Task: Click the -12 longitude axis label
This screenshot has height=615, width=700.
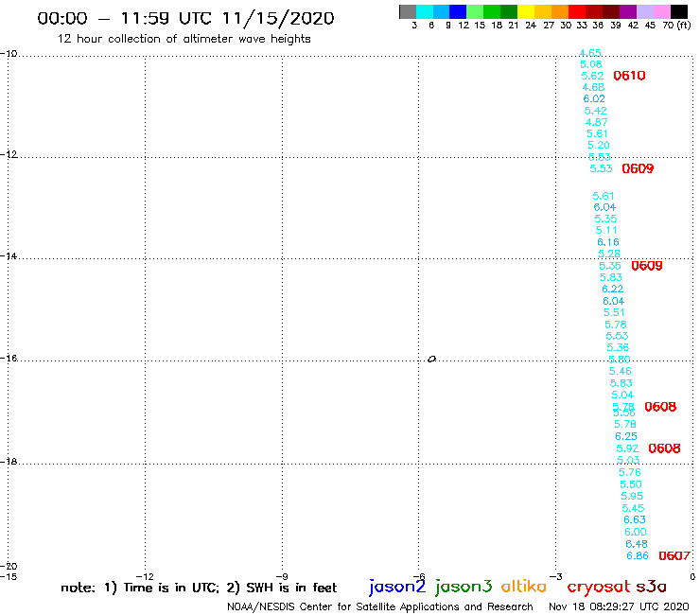Action: [x=145, y=576]
